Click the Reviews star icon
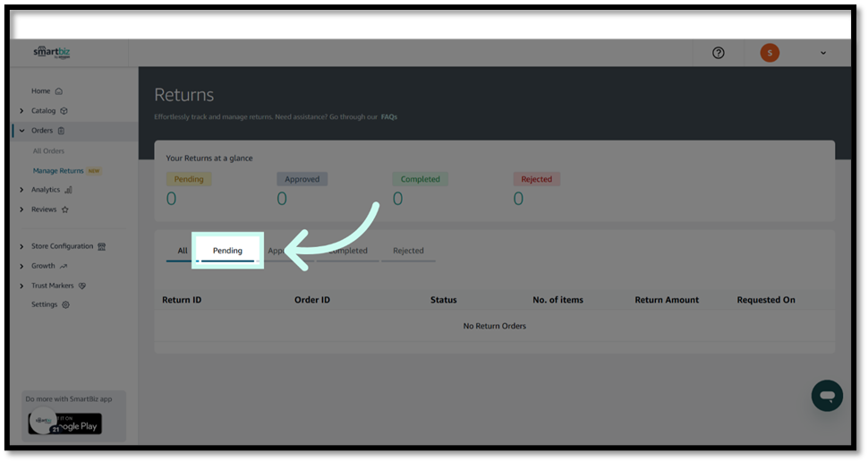Screen dimensions: 868x462 coord(65,210)
